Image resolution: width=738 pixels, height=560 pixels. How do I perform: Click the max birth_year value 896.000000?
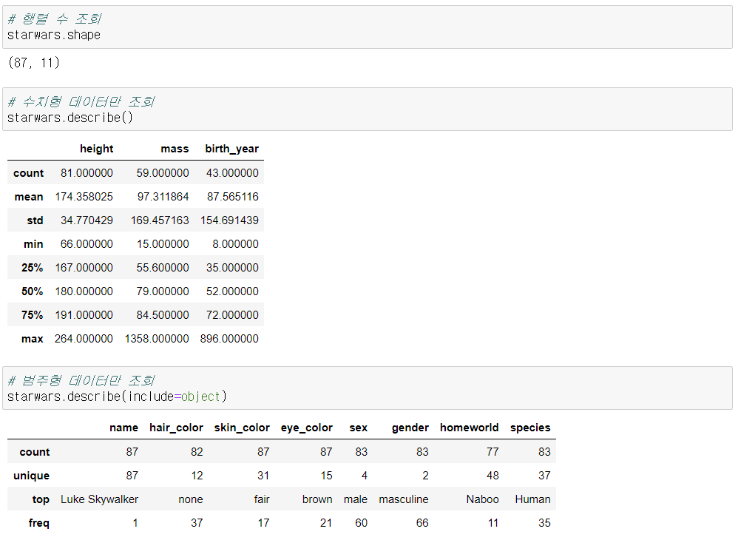tap(229, 339)
